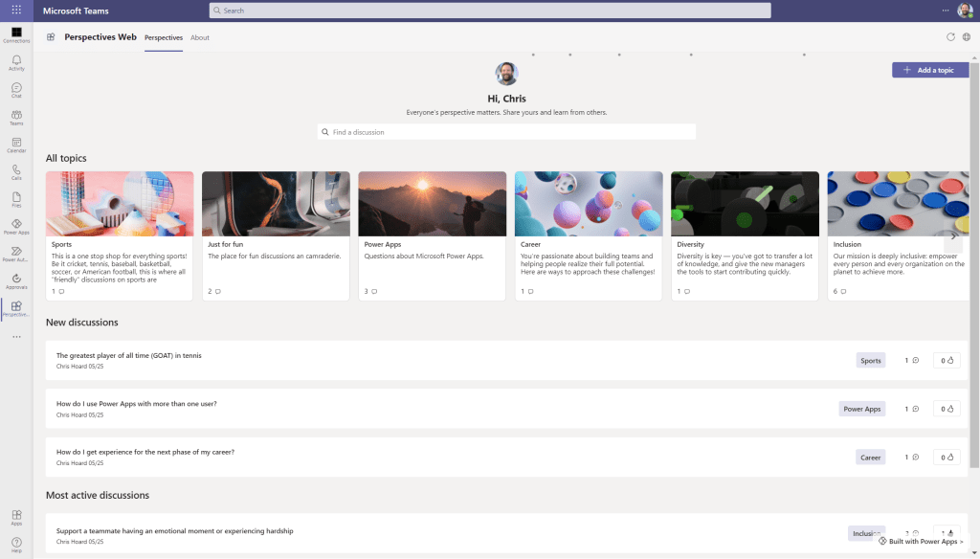Expand more apps ellipsis in sidebar
The image size is (980, 559).
click(16, 337)
